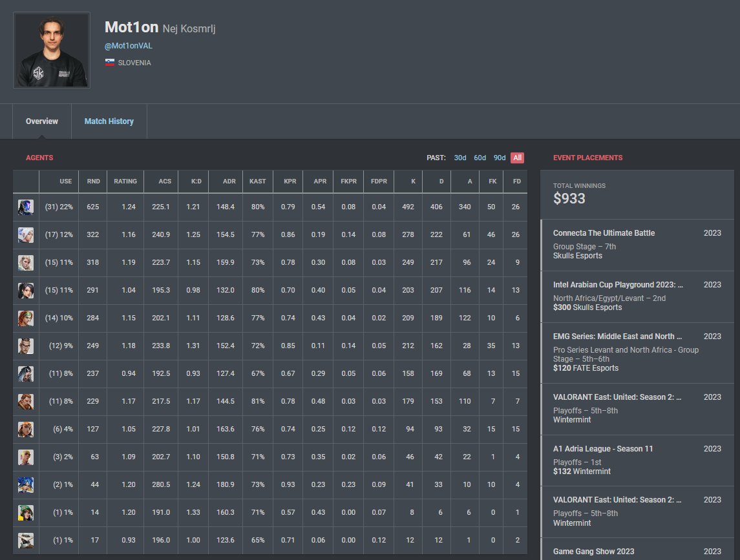Screen dimensions: 740x560
Task: Click the 163.6 ADR value
Action: point(225,429)
